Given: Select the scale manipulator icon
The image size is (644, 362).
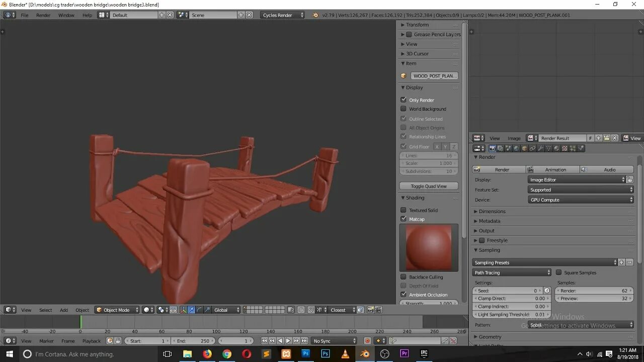Looking at the screenshot, I should point(207,310).
